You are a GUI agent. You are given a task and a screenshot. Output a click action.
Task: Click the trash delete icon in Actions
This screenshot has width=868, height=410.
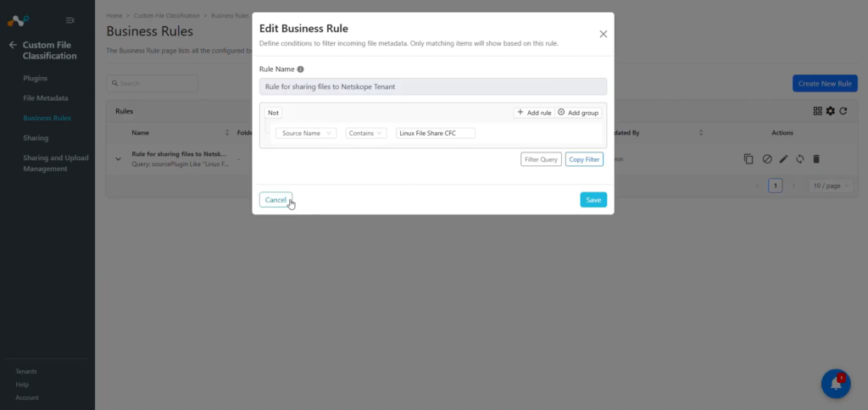(816, 159)
